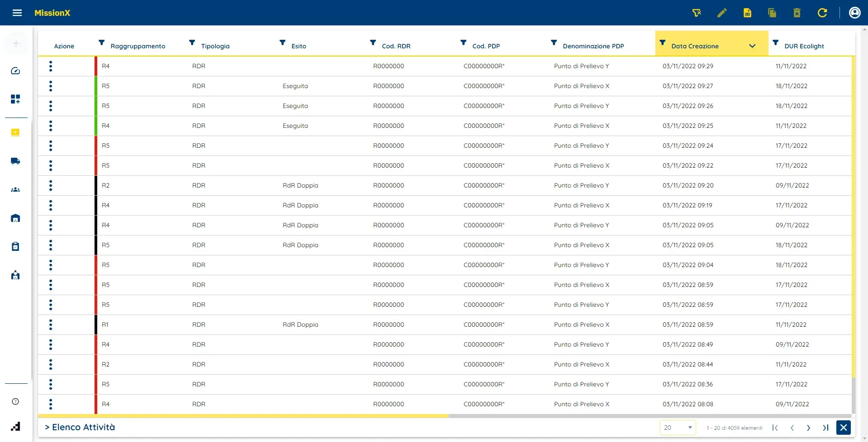Click the plus add button in sidebar
This screenshot has width=868, height=442.
16,43
